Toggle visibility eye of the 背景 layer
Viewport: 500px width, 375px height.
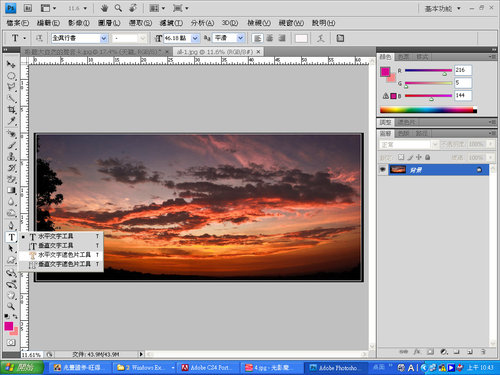[383, 170]
